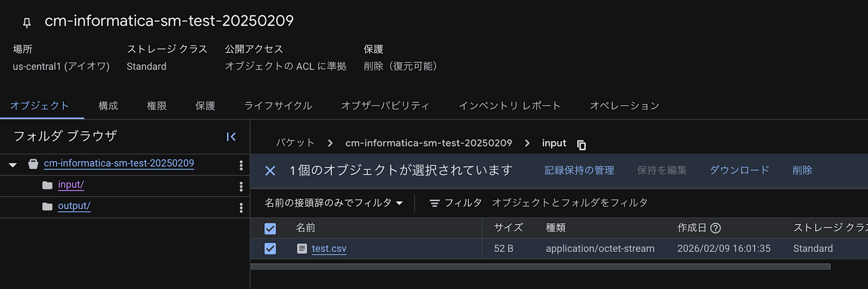Image resolution: width=868 pixels, height=289 pixels.
Task: Click the フィルタ filter icon
Action: 434,203
